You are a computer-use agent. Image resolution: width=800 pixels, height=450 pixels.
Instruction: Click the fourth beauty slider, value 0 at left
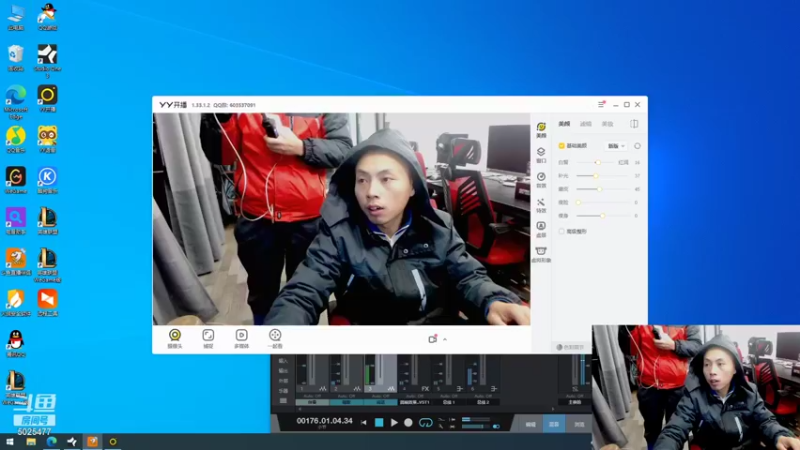[602, 202]
